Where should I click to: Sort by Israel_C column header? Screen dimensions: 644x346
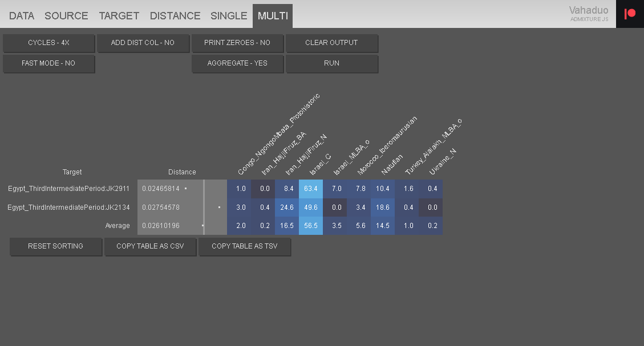320,164
